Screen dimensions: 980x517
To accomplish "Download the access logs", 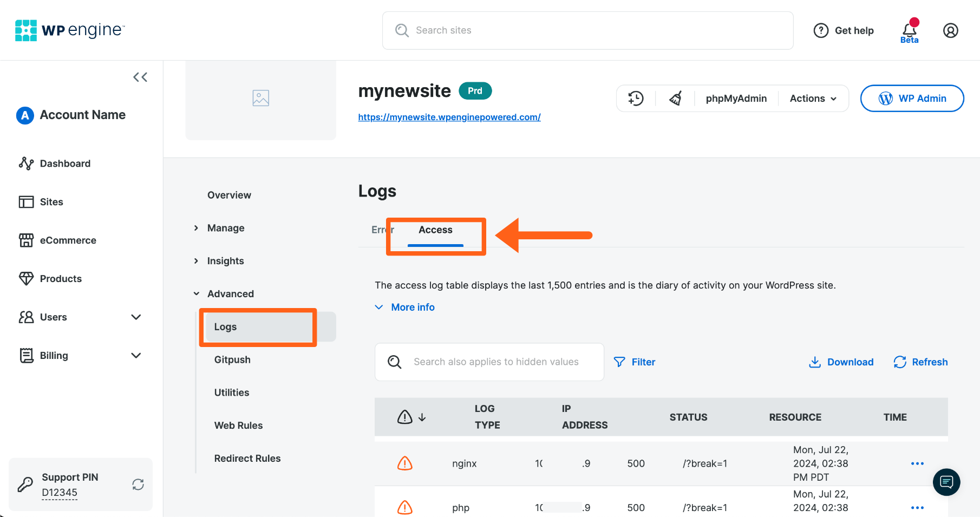I will 841,362.
